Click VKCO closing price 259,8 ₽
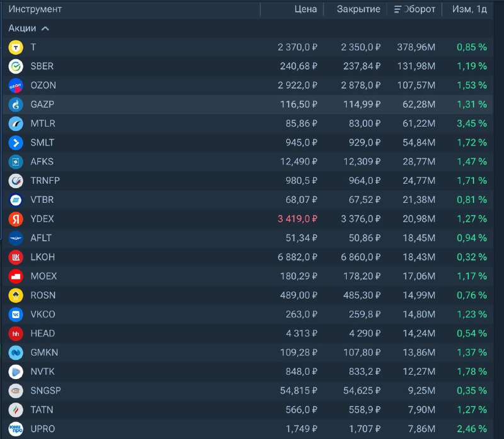The image size is (504, 439). [x=365, y=314]
